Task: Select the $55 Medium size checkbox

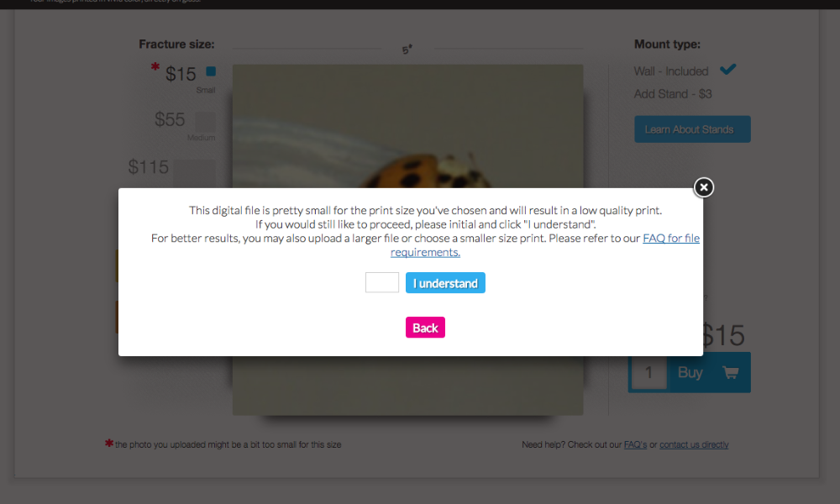Action: coord(205,121)
